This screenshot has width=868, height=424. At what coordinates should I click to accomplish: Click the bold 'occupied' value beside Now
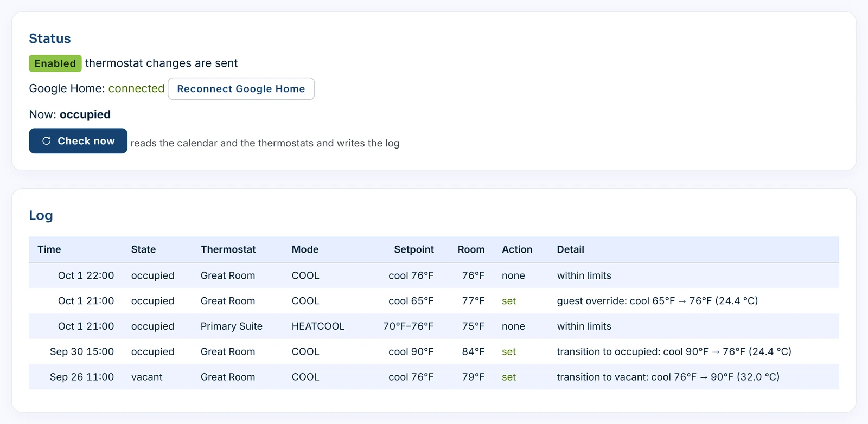coord(85,114)
